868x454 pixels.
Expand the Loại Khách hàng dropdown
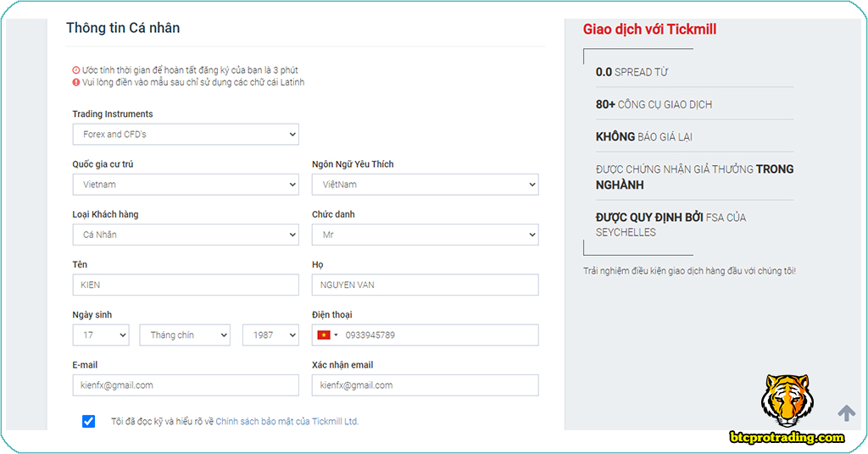pyautogui.click(x=185, y=235)
